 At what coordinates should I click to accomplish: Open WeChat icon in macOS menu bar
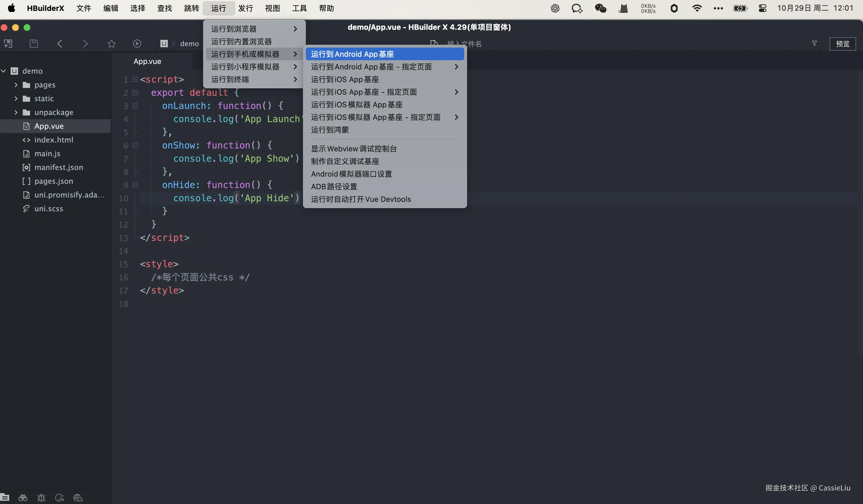pyautogui.click(x=600, y=8)
